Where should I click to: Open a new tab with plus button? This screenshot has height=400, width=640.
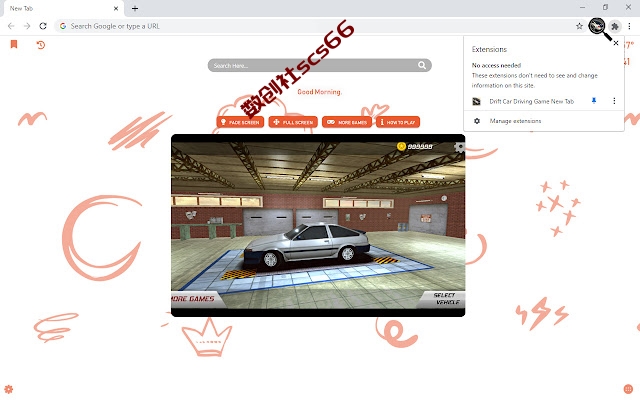(x=135, y=8)
